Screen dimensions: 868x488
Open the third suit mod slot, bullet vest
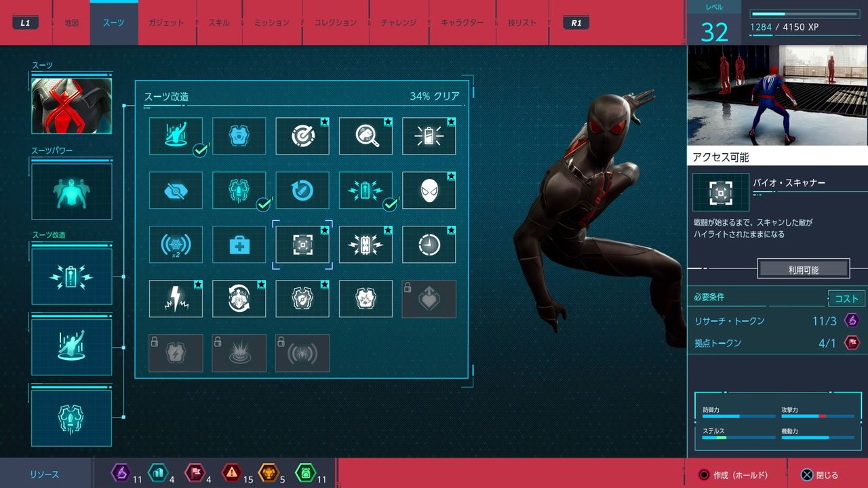click(72, 418)
